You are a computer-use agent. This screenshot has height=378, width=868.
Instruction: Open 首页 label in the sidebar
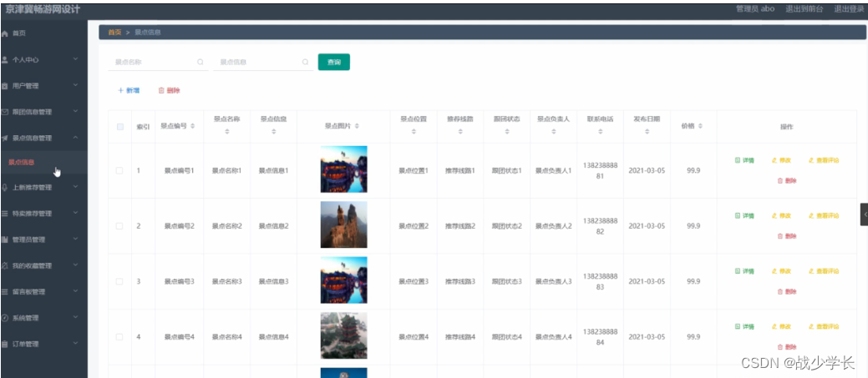click(19, 33)
